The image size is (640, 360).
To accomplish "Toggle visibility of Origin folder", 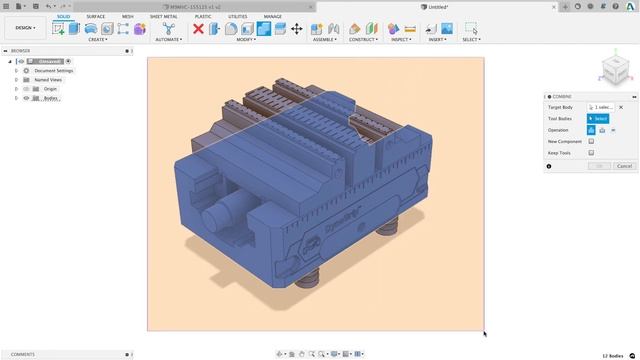I will coord(26,89).
